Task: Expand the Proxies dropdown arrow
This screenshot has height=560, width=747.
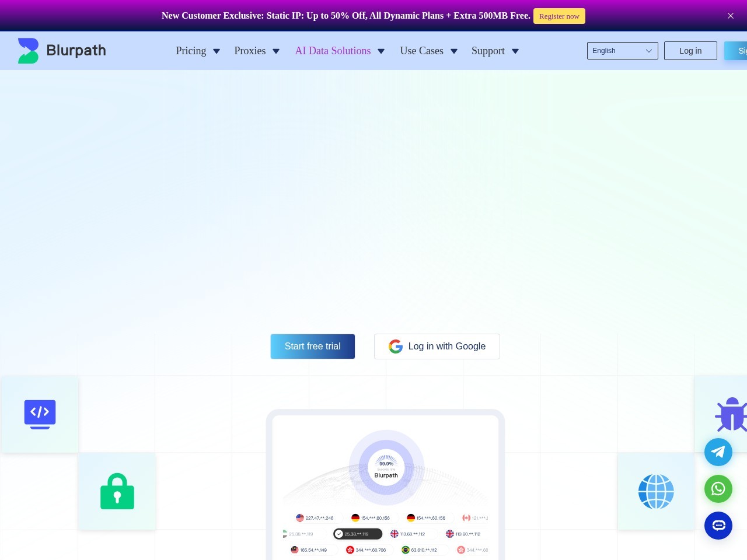Action: (276, 51)
